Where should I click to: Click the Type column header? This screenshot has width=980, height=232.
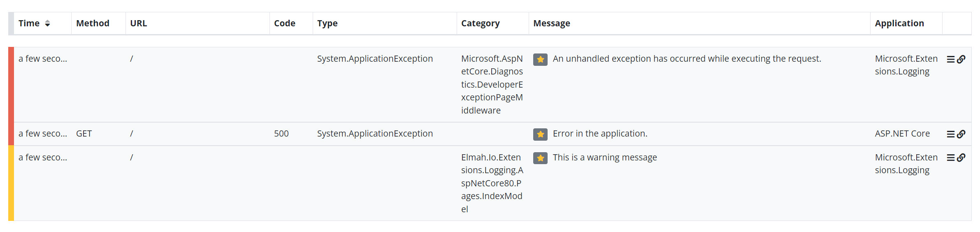click(x=327, y=23)
